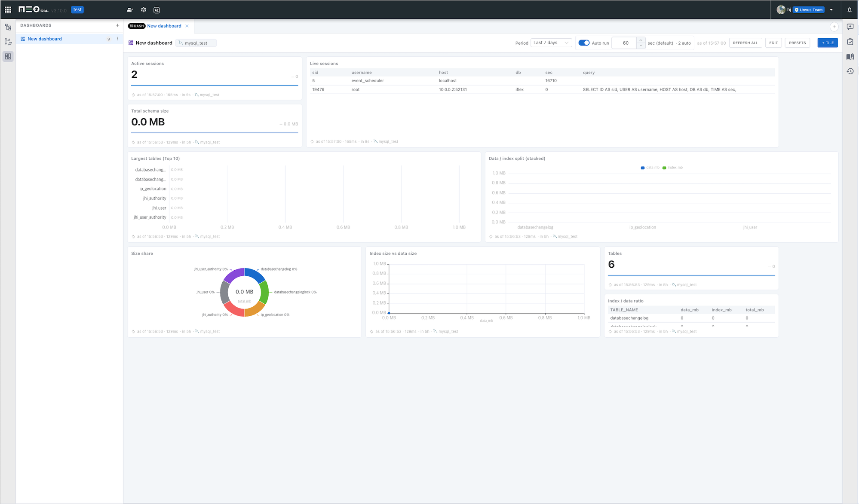Viewport: 859px width, 504px height.
Task: Expand the user account dropdown arrow
Action: [x=831, y=10]
